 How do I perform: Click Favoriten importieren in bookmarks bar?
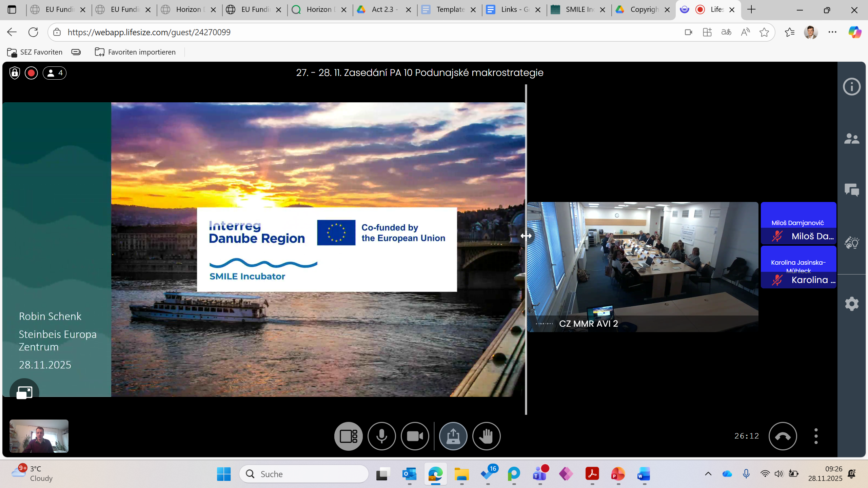135,52
